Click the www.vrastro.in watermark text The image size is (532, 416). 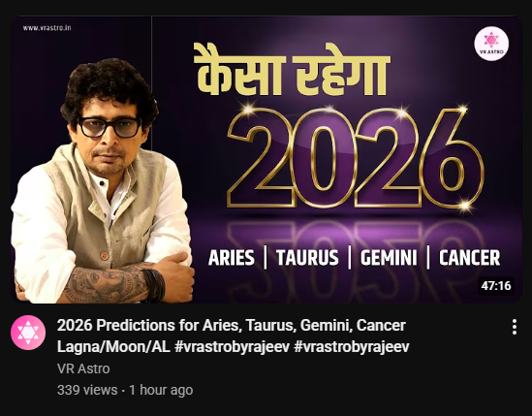tap(47, 28)
